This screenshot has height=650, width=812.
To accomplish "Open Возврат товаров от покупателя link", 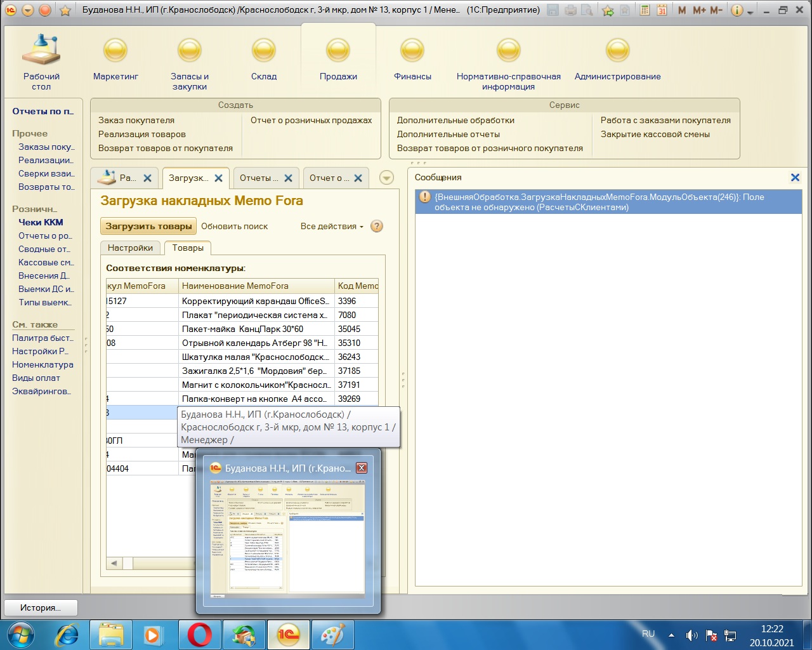I will pos(166,148).
